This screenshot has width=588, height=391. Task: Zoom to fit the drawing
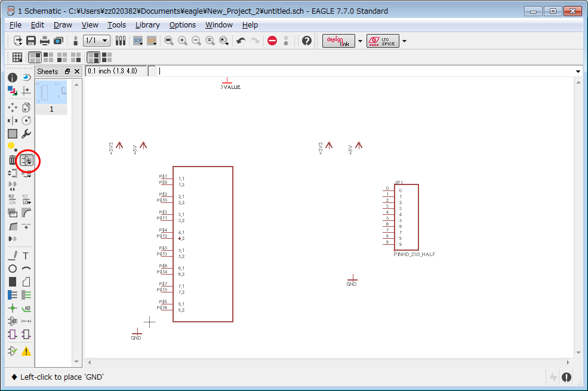[169, 41]
